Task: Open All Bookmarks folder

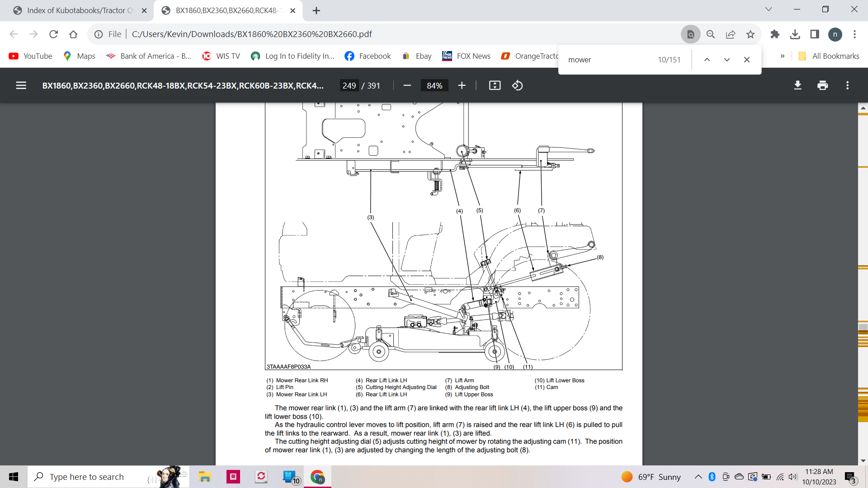Action: 829,56
